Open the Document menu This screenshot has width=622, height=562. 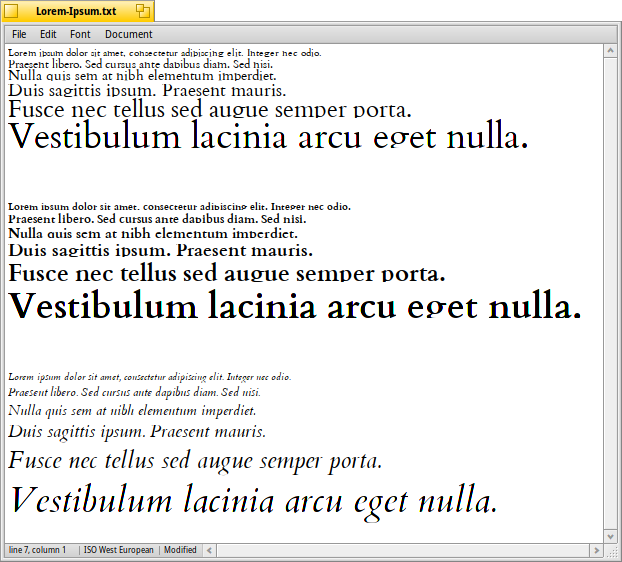coord(129,35)
